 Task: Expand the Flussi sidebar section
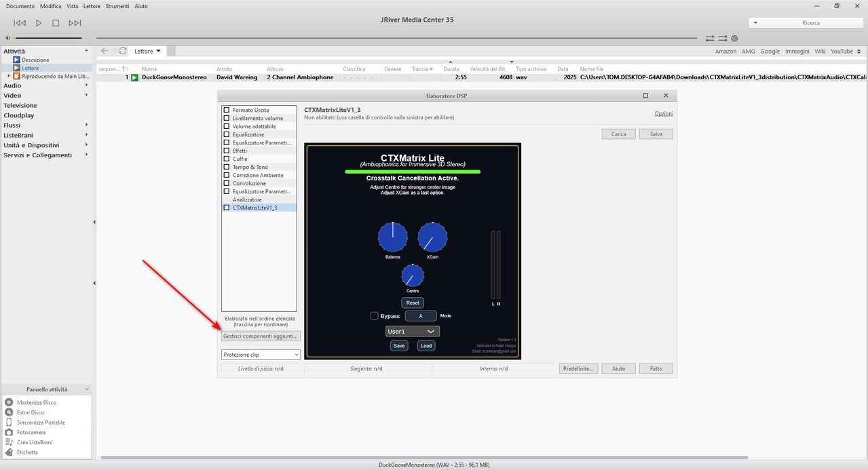coord(86,125)
